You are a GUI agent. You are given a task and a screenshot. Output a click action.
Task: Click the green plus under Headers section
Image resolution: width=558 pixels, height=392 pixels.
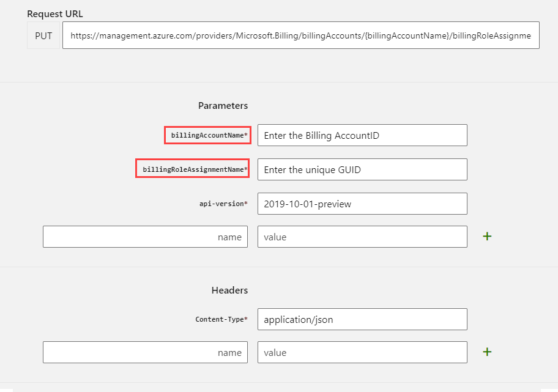pos(486,352)
